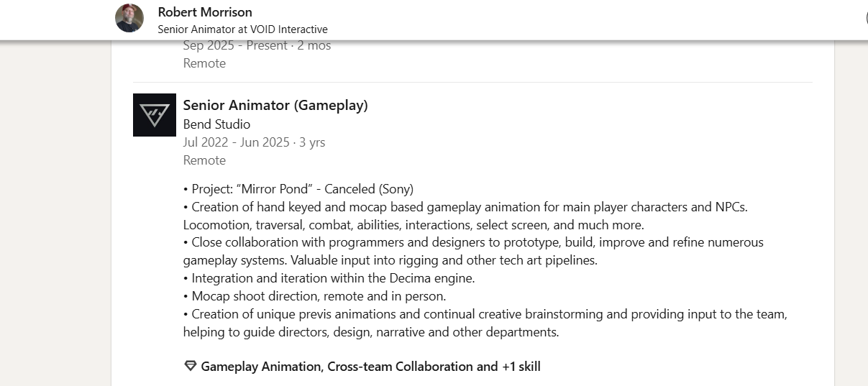
Task: Click Remote label under Jul 2022 dates
Action: (204, 160)
